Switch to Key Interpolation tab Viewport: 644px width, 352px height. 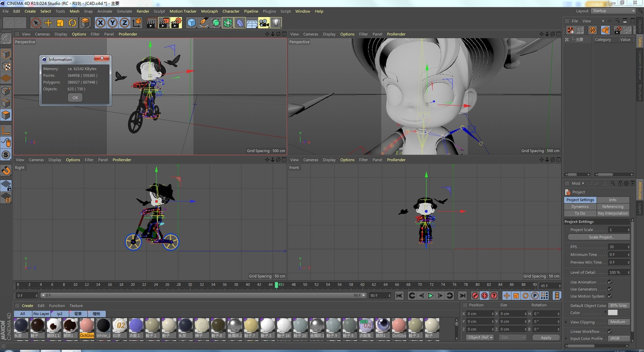613,213
